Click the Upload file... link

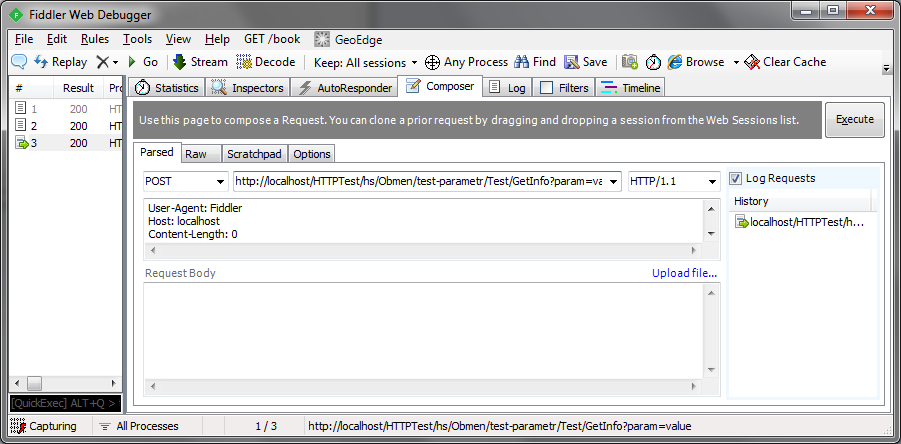click(x=684, y=273)
